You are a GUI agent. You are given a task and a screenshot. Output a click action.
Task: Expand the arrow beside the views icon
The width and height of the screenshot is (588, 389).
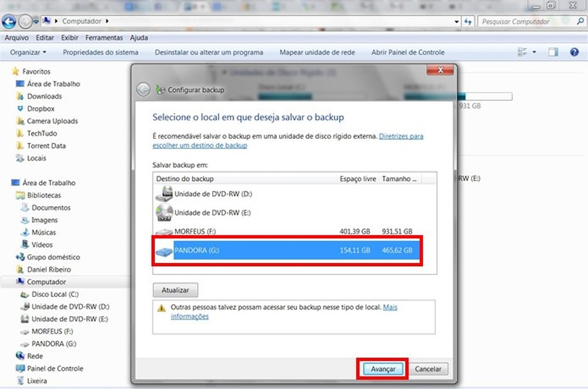[534, 52]
